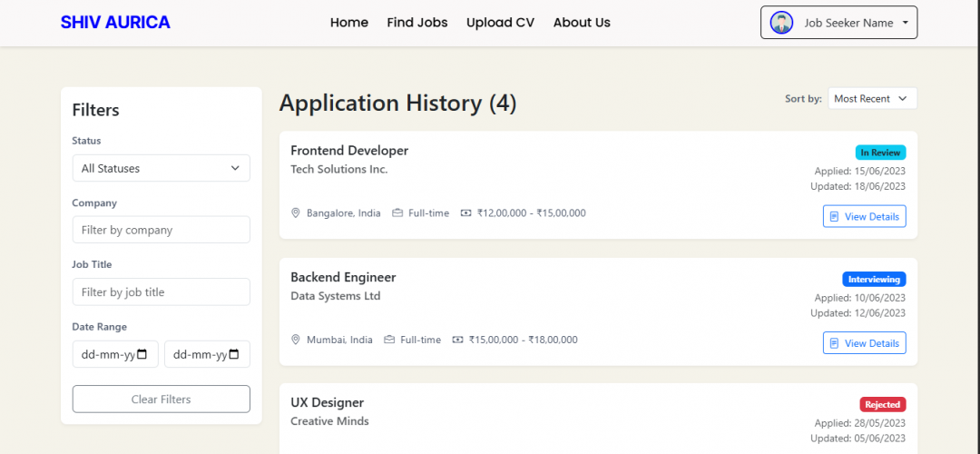
Task: Click salary icon beside ₹15,00,000 - ₹18,00,000
Action: pyautogui.click(x=457, y=340)
